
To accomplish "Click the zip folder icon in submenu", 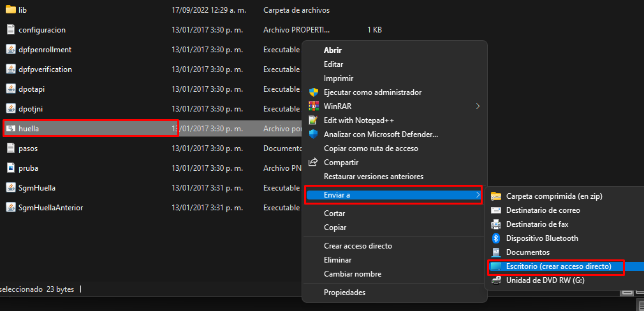I will tap(496, 196).
